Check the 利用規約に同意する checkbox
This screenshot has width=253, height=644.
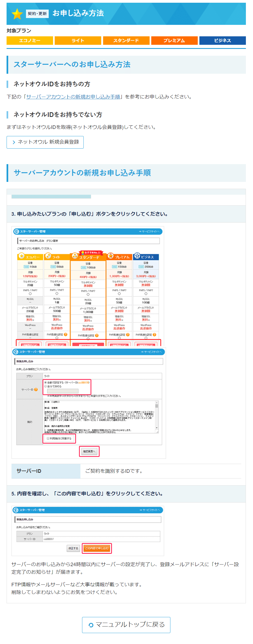[48, 438]
